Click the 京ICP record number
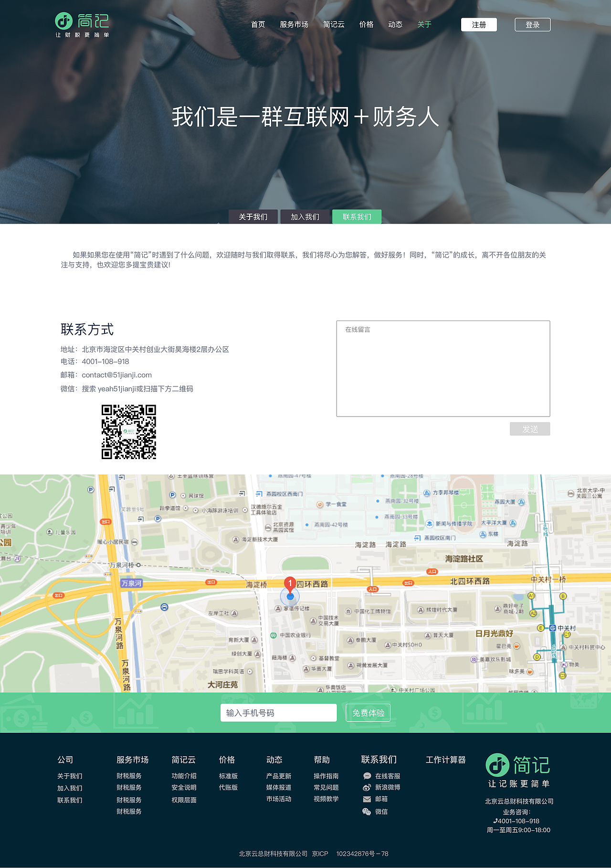Image resolution: width=611 pixels, height=868 pixels. coord(350,854)
